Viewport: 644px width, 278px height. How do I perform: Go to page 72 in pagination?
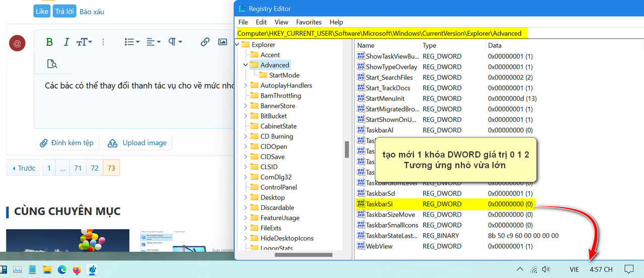point(95,168)
